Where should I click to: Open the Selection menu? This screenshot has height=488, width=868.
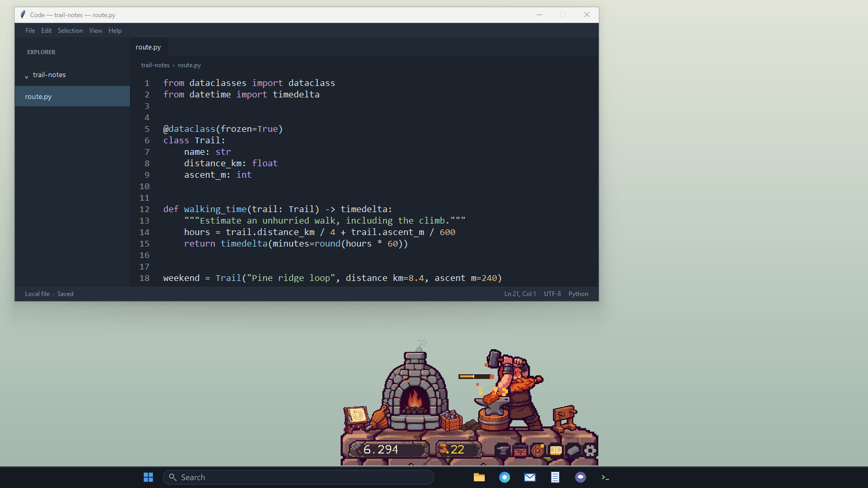[70, 31]
